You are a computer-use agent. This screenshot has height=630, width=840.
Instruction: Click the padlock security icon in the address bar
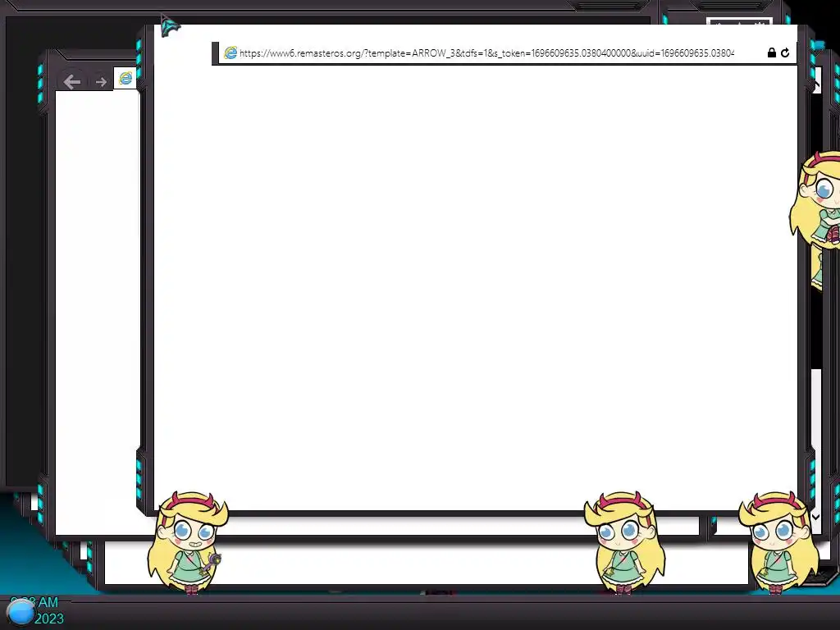[771, 52]
